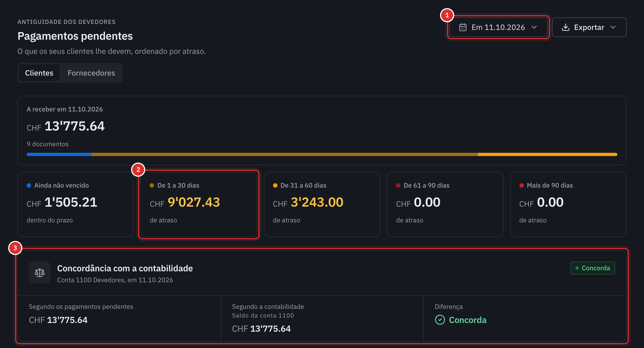Viewport: 644px width, 348px height.
Task: Click the download icon beside Exportar
Action: click(565, 27)
